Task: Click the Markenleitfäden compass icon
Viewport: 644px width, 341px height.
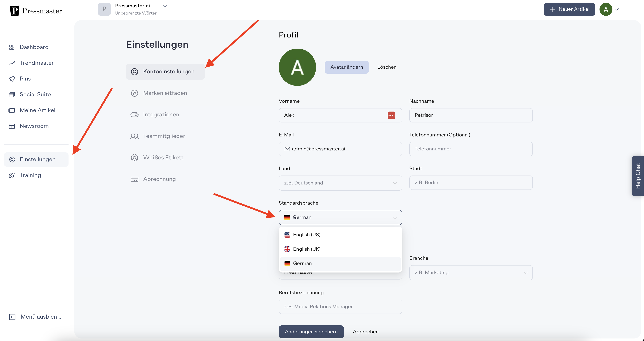Action: click(135, 93)
